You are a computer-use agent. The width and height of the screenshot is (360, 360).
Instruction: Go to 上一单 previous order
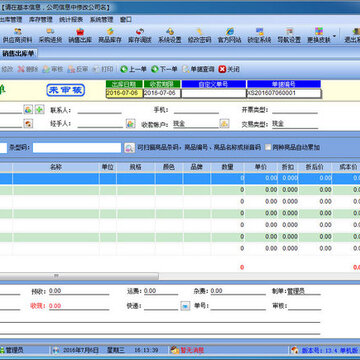point(134,69)
